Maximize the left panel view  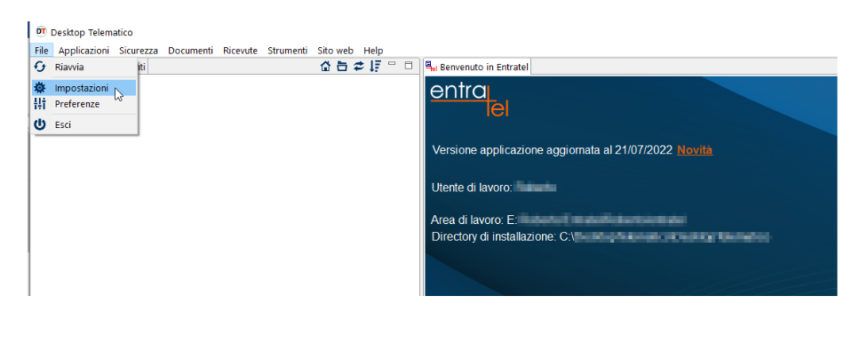(x=409, y=65)
